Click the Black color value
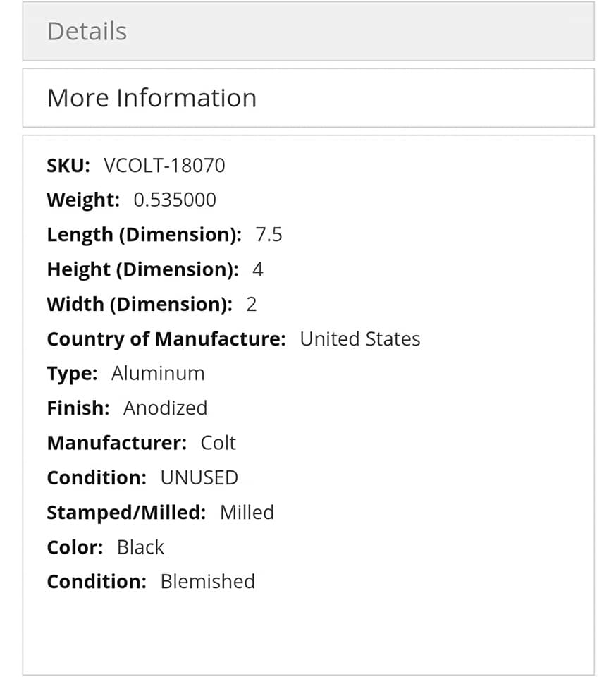This screenshot has height=677, width=616. pyautogui.click(x=140, y=547)
